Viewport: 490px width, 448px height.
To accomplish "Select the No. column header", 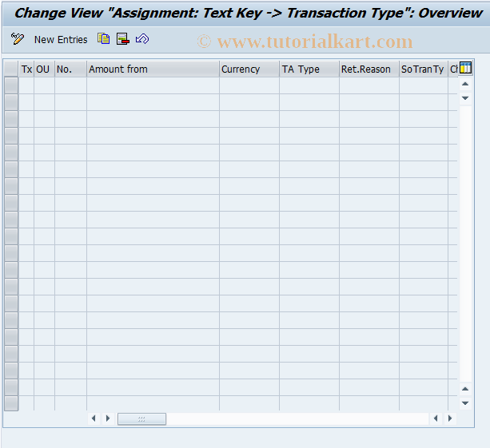I will pos(70,69).
